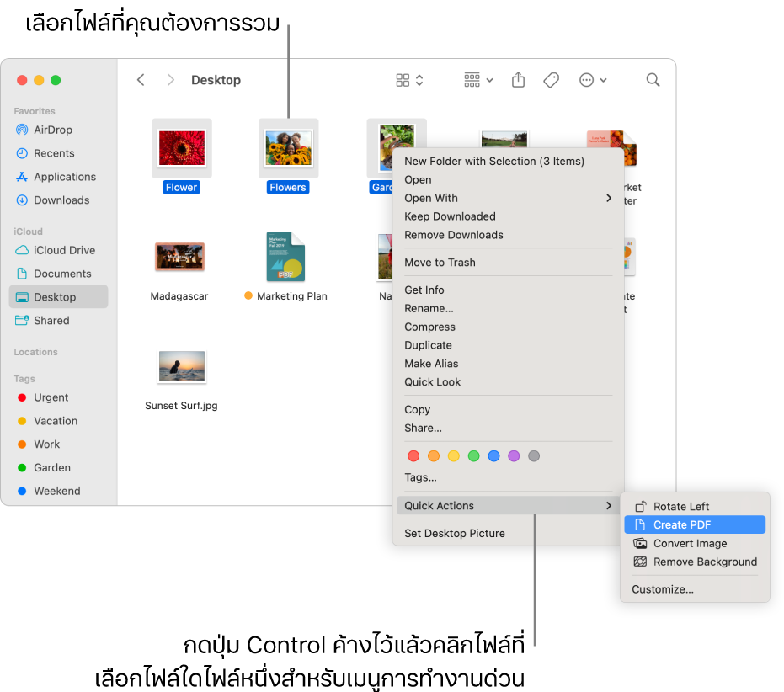Screen dimensions: 784x692
Task: Apply the purple tag color dot
Action: [514, 456]
